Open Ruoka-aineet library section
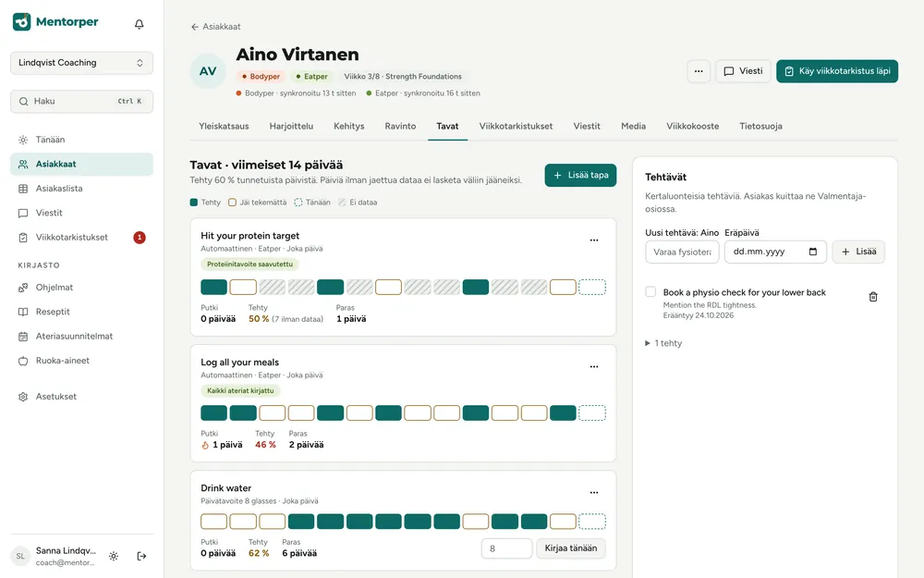The width and height of the screenshot is (924, 578). click(81, 361)
